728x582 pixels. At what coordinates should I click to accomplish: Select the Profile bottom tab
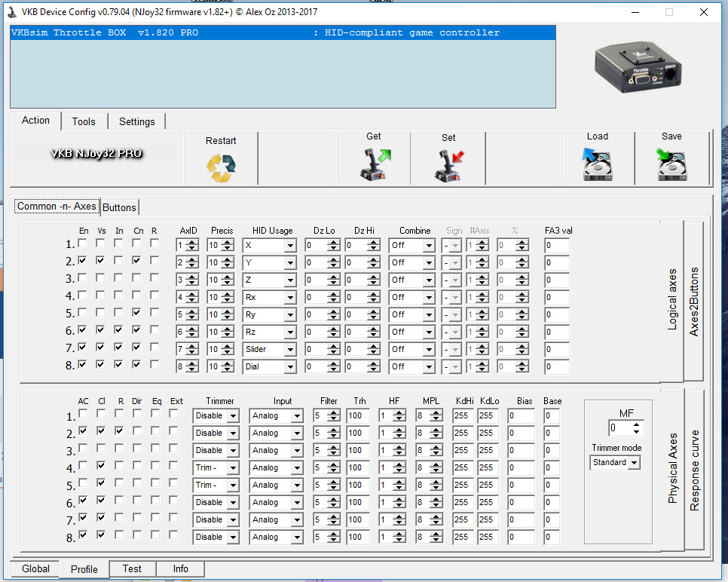point(84,569)
